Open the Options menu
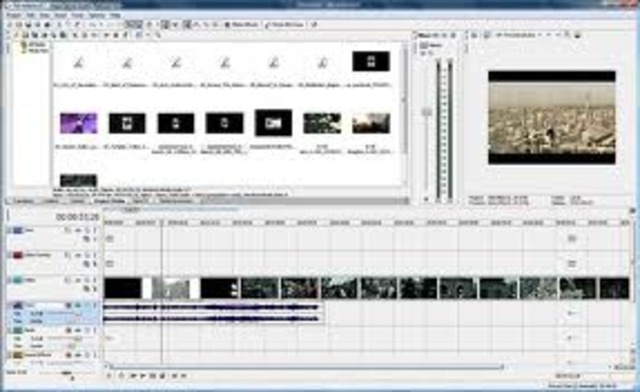Viewport: 640px width, 392px height. click(x=97, y=15)
